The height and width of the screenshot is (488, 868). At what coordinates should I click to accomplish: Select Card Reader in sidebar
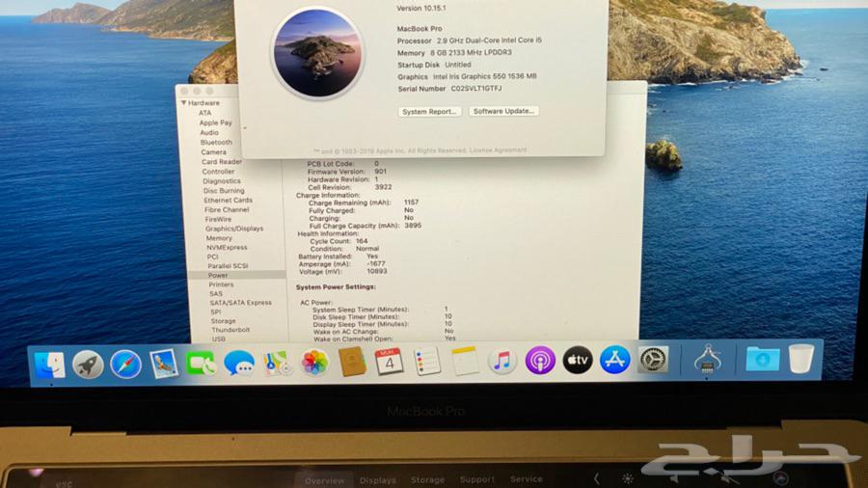[222, 162]
